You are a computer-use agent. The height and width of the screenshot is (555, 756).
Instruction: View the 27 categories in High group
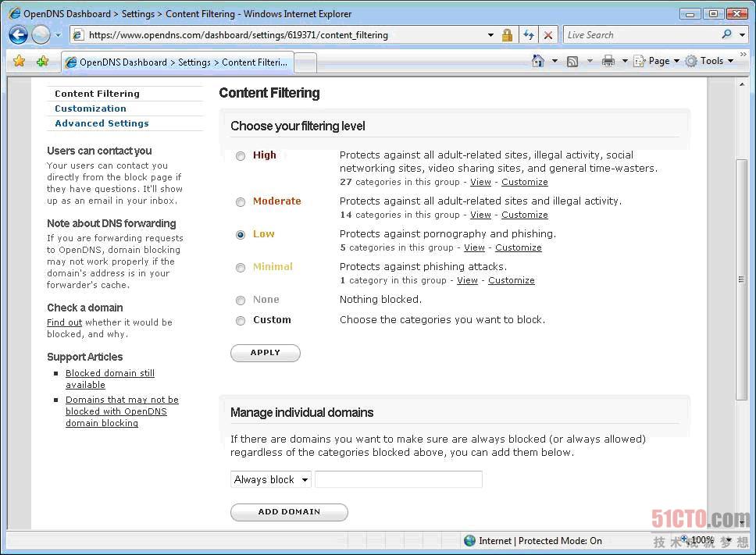480,182
